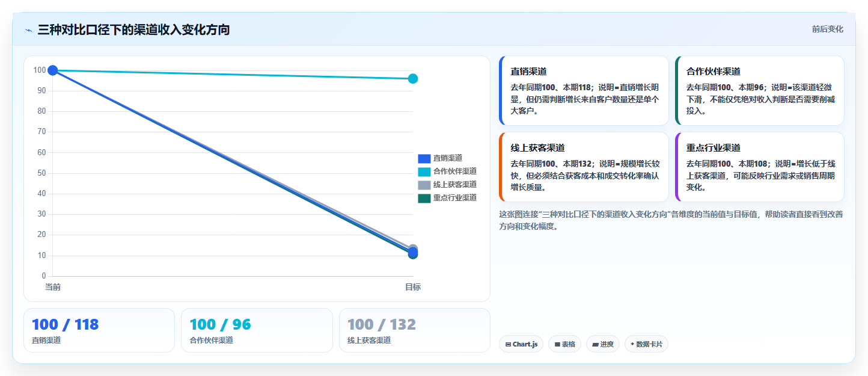Screen dimensions: 868x376
Task: Click the 线上获客渠道 legend label
Action: (455, 185)
